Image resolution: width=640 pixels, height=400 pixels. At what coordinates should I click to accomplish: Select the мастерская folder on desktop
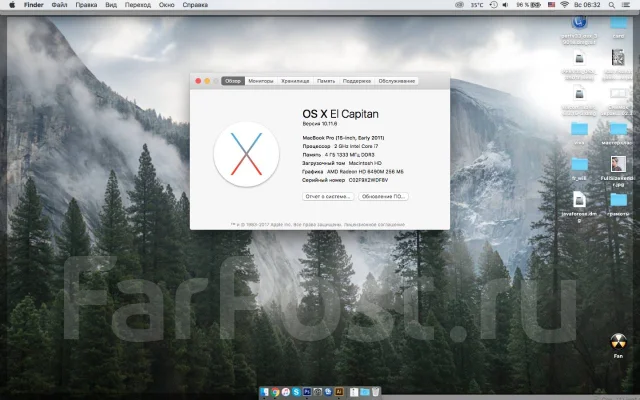click(618, 129)
